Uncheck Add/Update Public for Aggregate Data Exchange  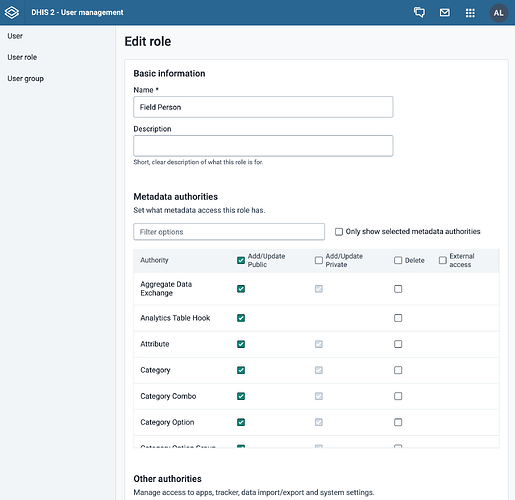[x=241, y=289]
